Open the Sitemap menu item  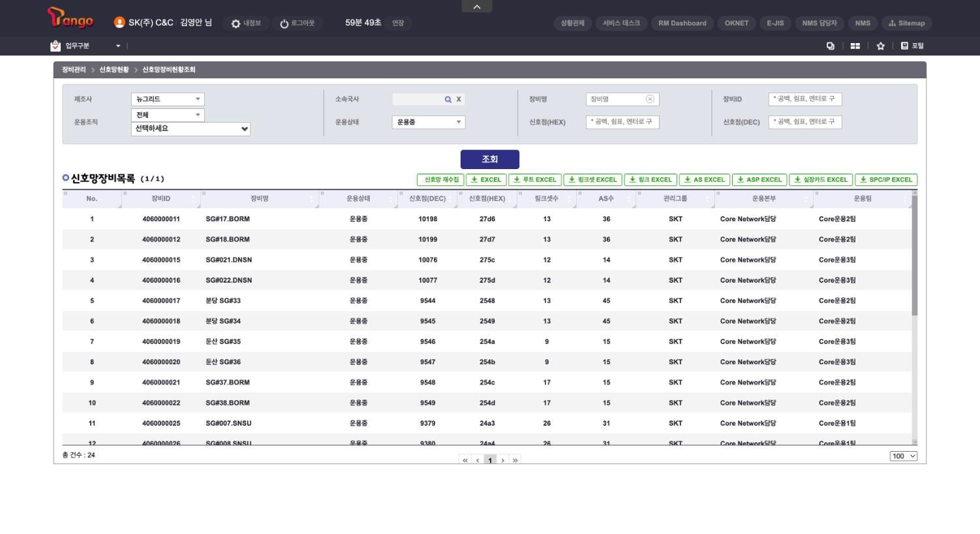coord(907,24)
